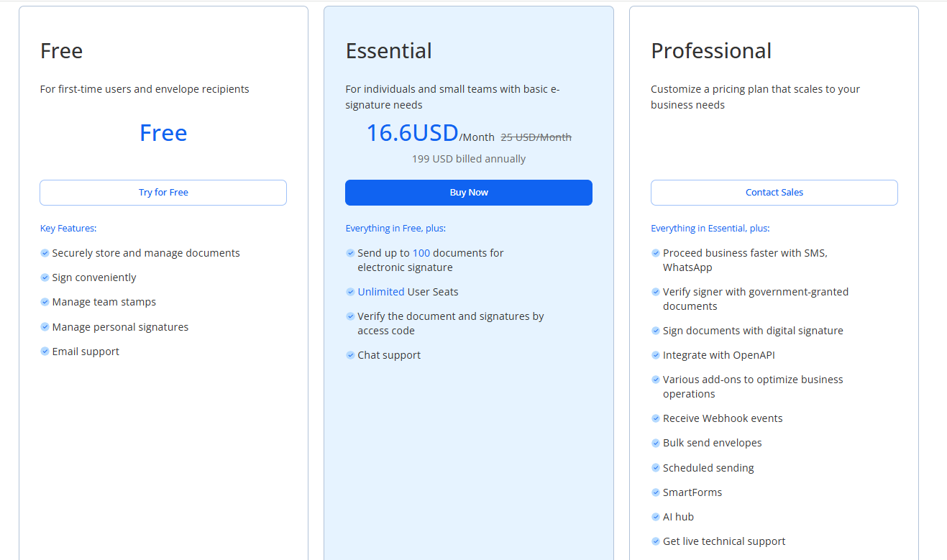
Task: Click the Professional plan title
Action: tap(710, 51)
